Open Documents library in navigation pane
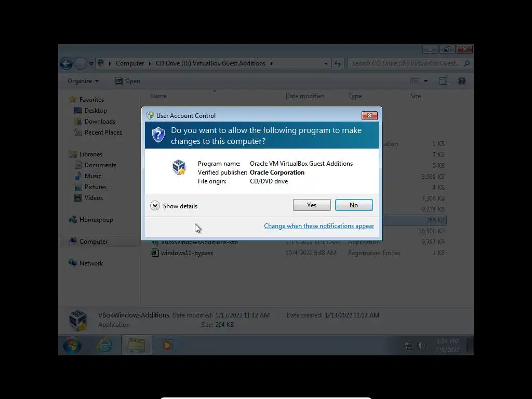Screen dimensions: 532x399 [x=100, y=165]
